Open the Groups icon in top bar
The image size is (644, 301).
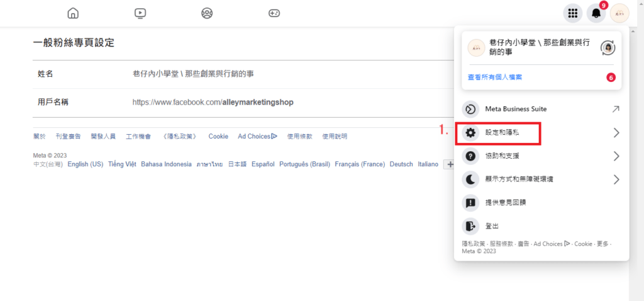click(x=207, y=13)
